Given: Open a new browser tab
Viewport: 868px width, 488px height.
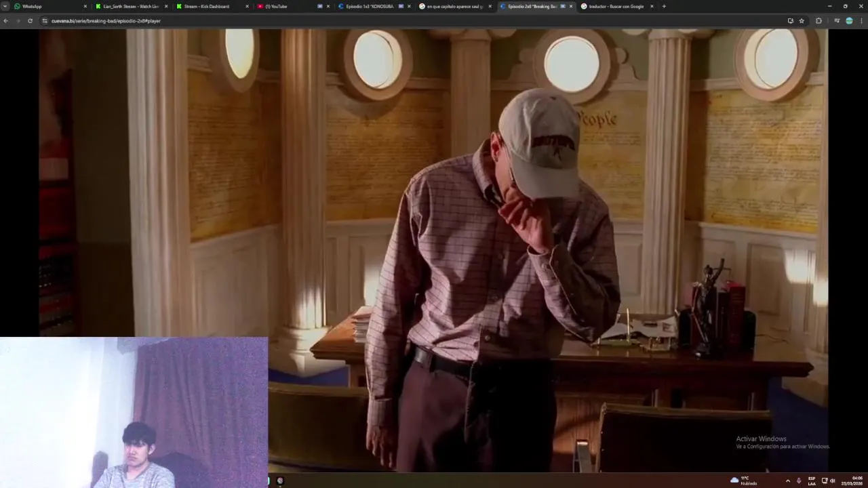Looking at the screenshot, I should click(x=664, y=6).
